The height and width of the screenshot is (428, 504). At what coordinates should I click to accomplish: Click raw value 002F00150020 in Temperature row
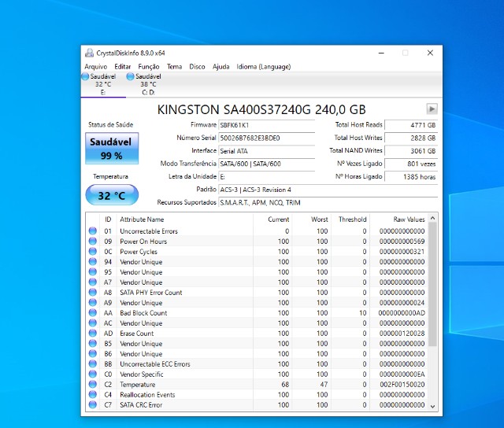pyautogui.click(x=402, y=384)
